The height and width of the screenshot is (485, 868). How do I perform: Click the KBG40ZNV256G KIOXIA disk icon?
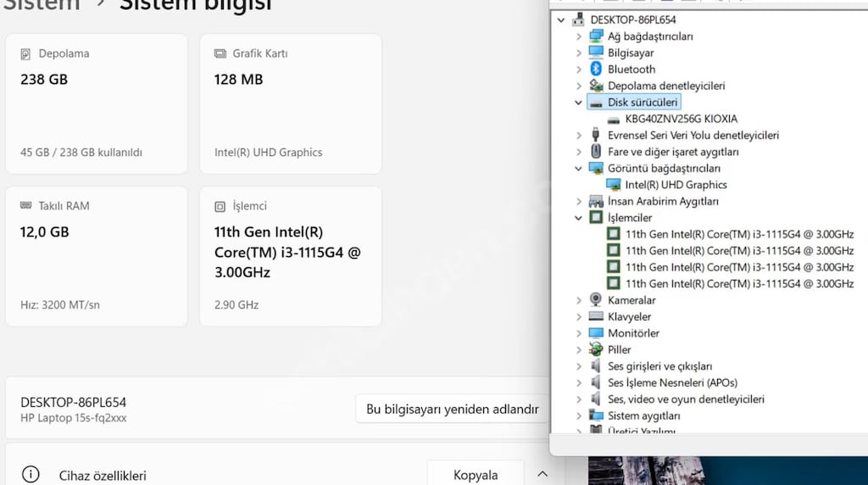614,120
